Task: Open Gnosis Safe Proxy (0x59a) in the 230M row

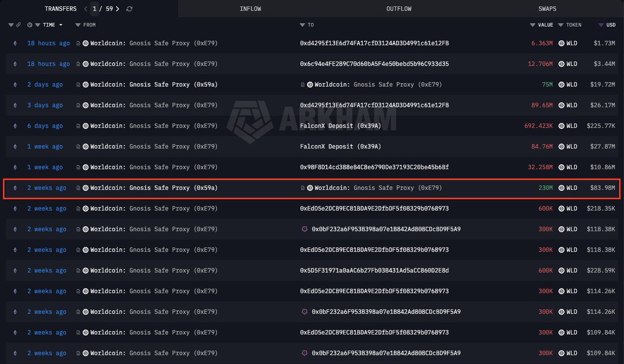Action: point(173,188)
